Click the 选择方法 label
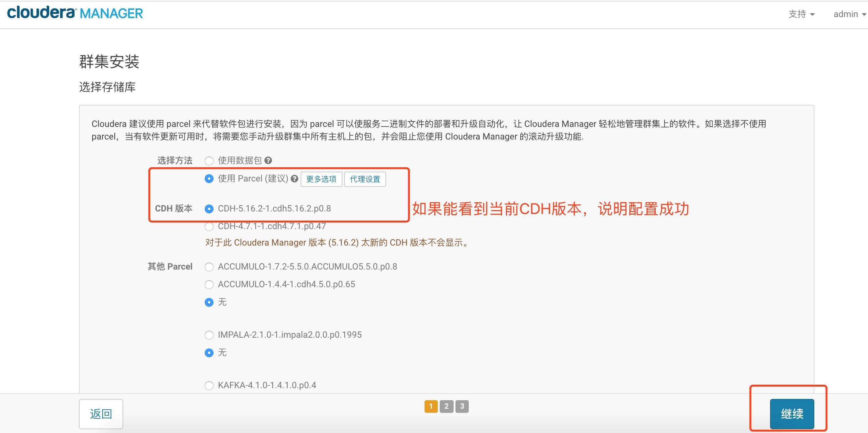 pos(175,161)
